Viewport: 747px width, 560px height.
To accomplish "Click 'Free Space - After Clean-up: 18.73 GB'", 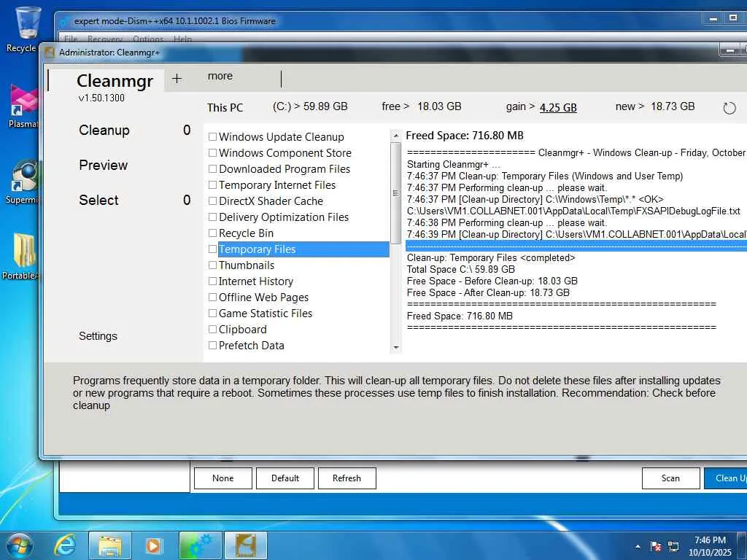I will (x=488, y=293).
